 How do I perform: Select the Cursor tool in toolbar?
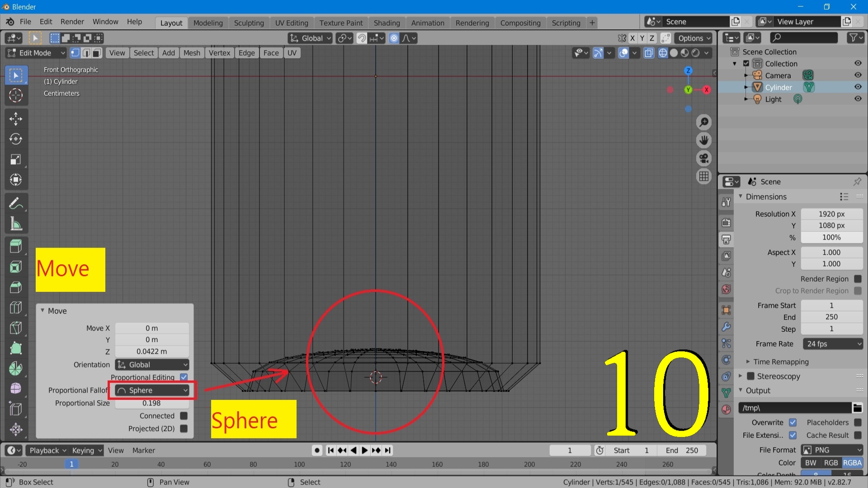(x=16, y=95)
